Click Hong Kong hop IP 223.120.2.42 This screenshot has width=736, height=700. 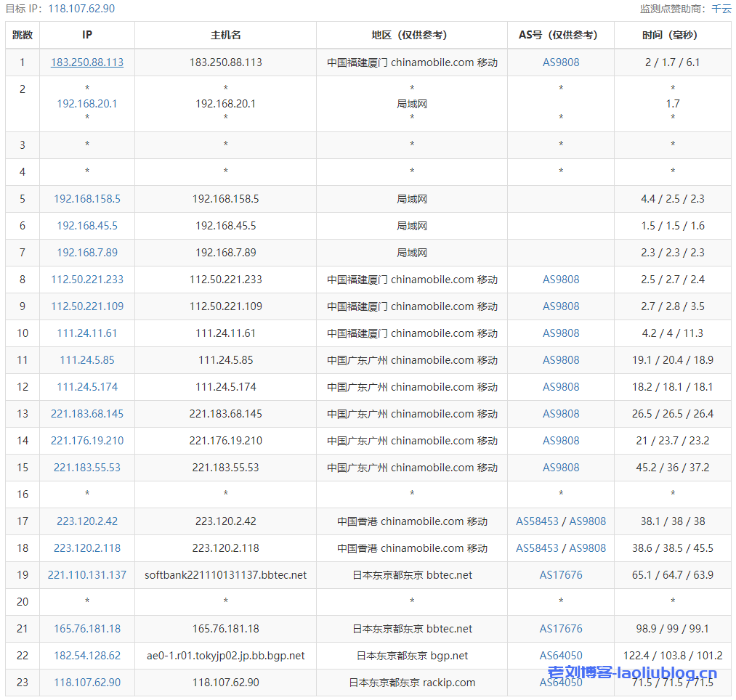click(x=86, y=521)
